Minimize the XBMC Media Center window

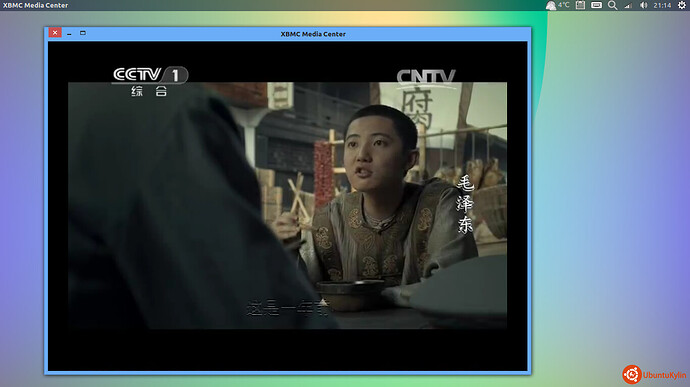click(69, 33)
